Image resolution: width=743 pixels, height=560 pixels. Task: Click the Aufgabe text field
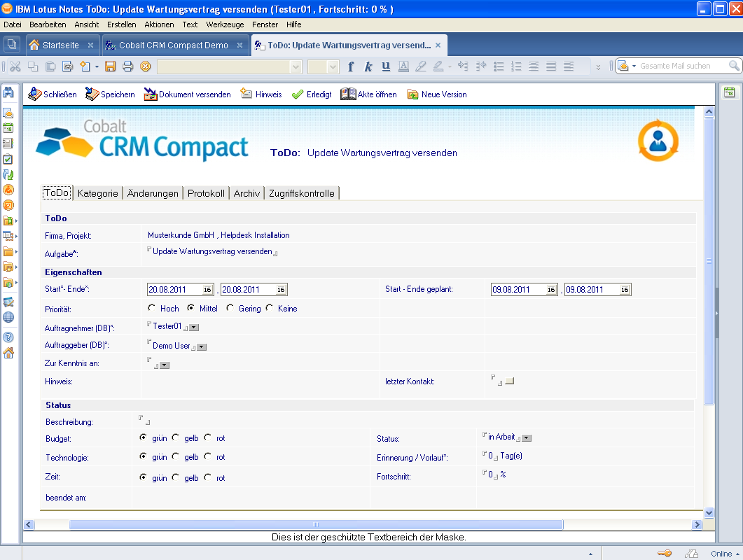click(212, 251)
